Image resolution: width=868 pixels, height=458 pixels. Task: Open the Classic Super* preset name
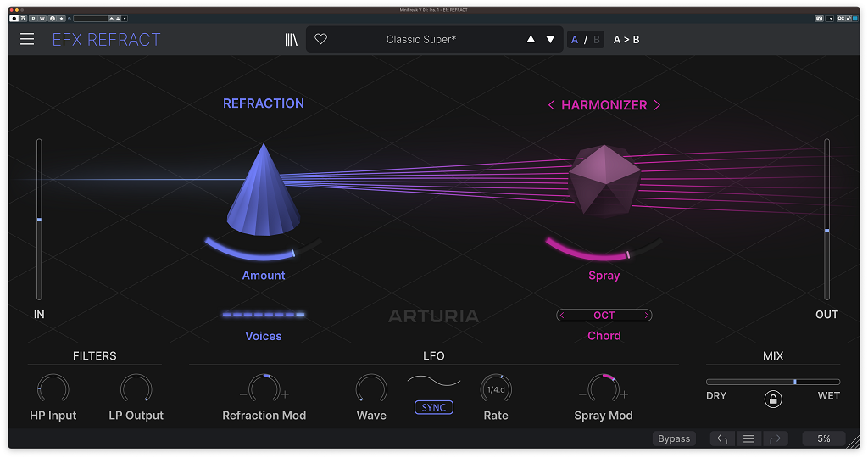point(421,39)
